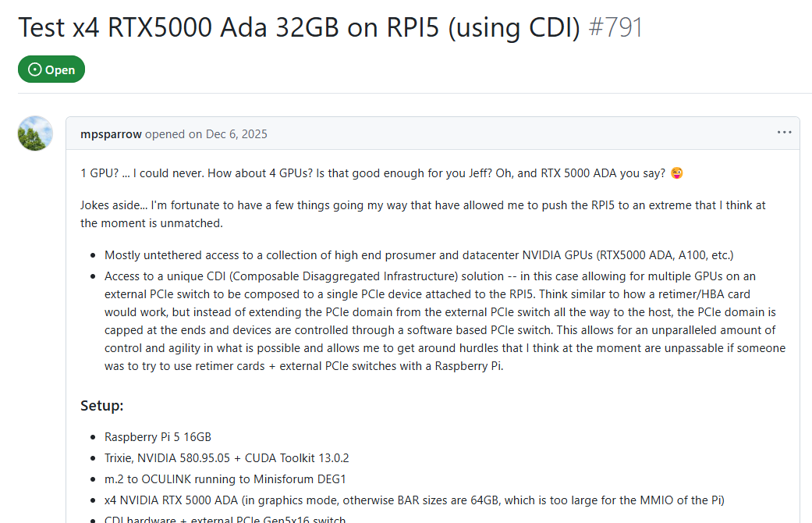Click the issue number #791

(615, 27)
